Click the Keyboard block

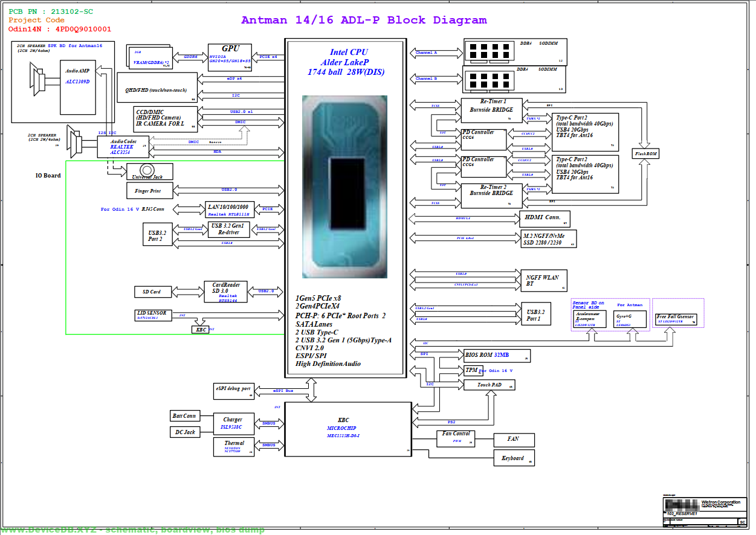pos(514,458)
